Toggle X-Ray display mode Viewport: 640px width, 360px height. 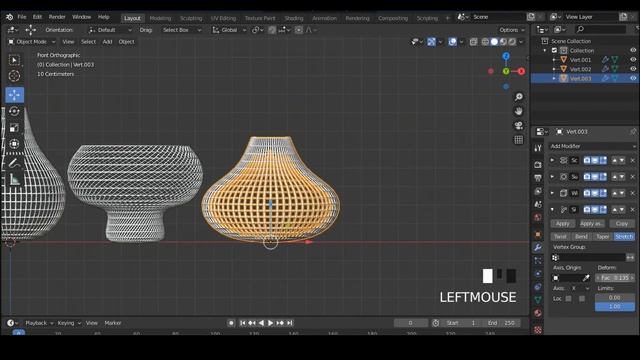[x=473, y=42]
